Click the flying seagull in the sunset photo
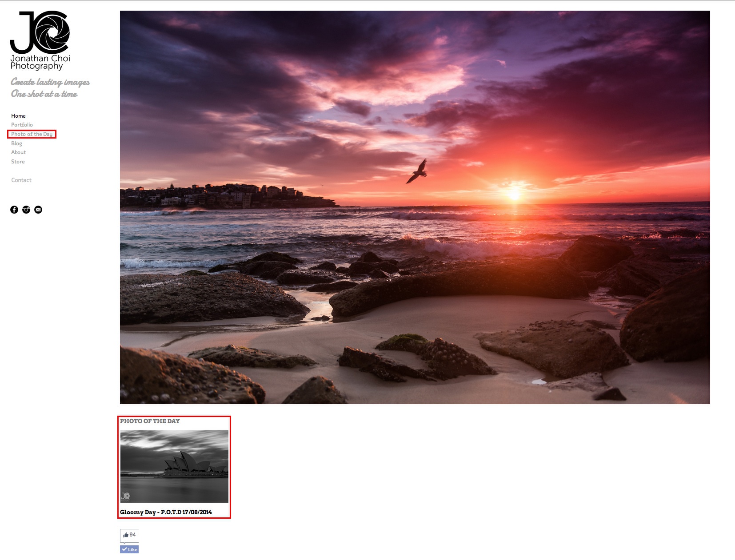Screen dimensions: 735x560 (417, 171)
